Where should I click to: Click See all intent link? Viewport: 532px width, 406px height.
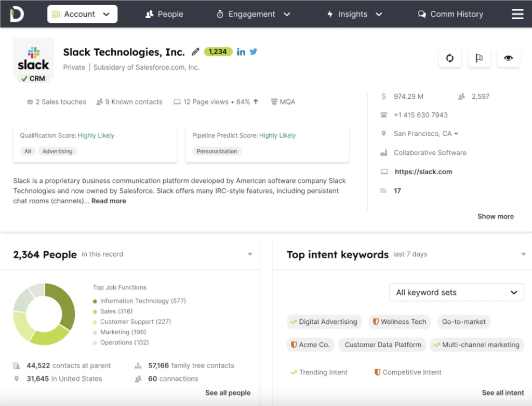point(503,393)
